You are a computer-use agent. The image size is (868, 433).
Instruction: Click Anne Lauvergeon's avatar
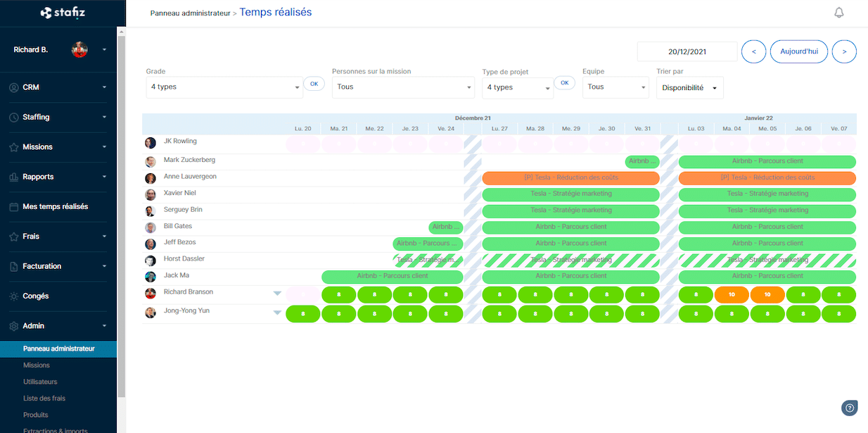tap(151, 178)
